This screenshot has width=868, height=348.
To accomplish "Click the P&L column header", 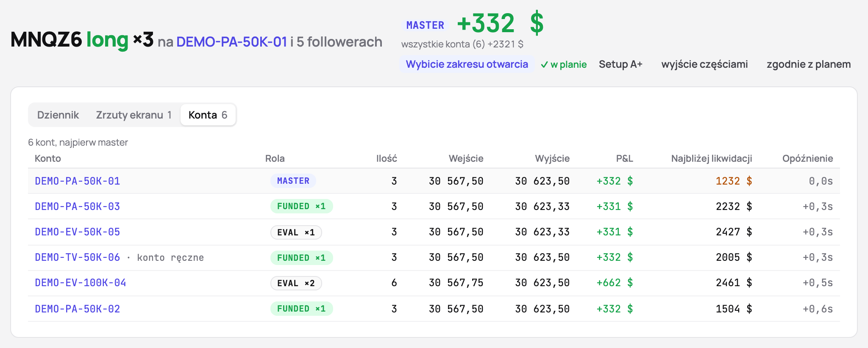I will [625, 158].
